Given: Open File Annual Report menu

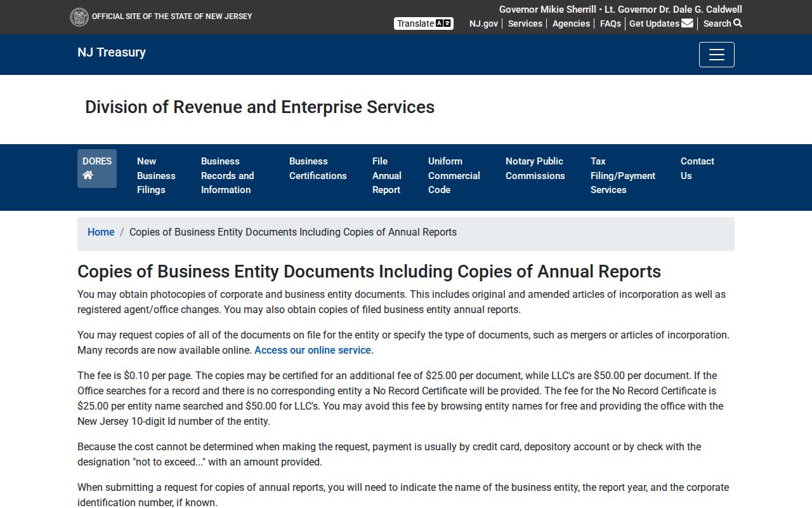Looking at the screenshot, I should pos(387,175).
